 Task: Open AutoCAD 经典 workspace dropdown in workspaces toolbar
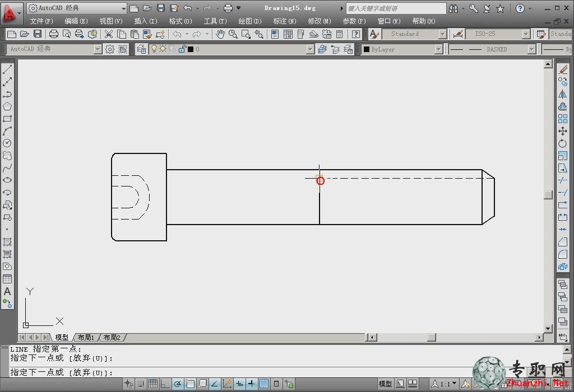98,49
